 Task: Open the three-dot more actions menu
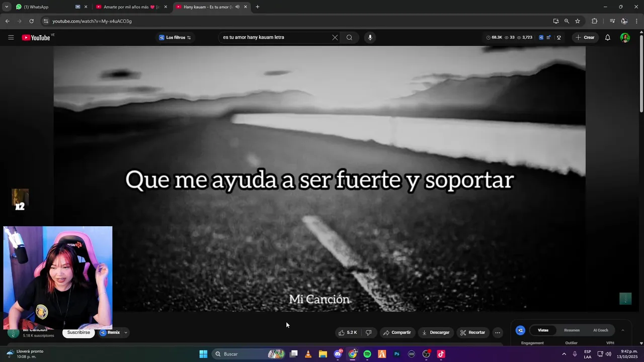(498, 333)
